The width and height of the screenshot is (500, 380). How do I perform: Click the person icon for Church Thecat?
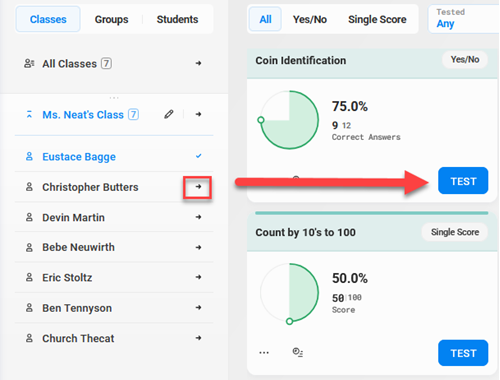(x=29, y=338)
